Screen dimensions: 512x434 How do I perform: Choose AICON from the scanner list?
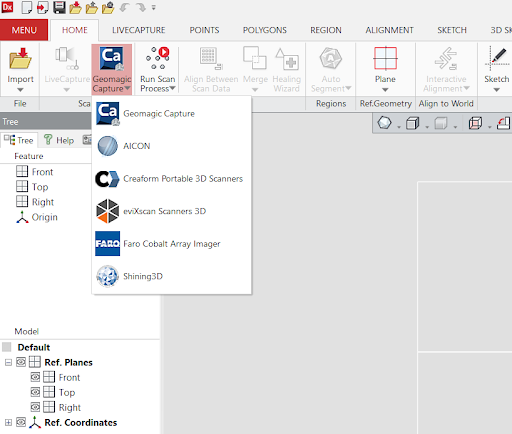(x=171, y=146)
